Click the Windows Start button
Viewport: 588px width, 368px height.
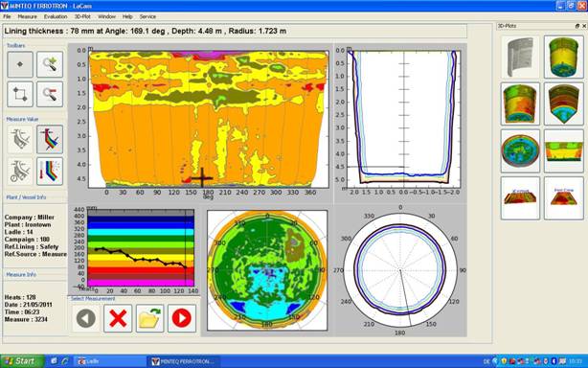click(x=22, y=361)
